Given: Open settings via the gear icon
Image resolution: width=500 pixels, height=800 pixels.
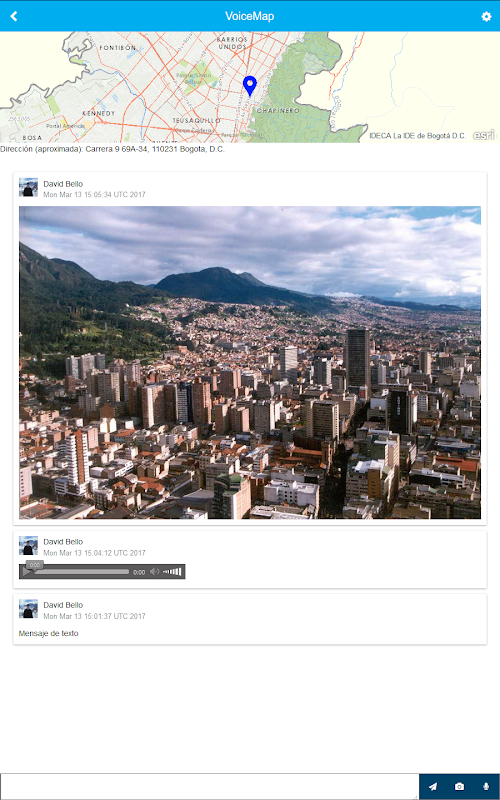Looking at the screenshot, I should [486, 16].
